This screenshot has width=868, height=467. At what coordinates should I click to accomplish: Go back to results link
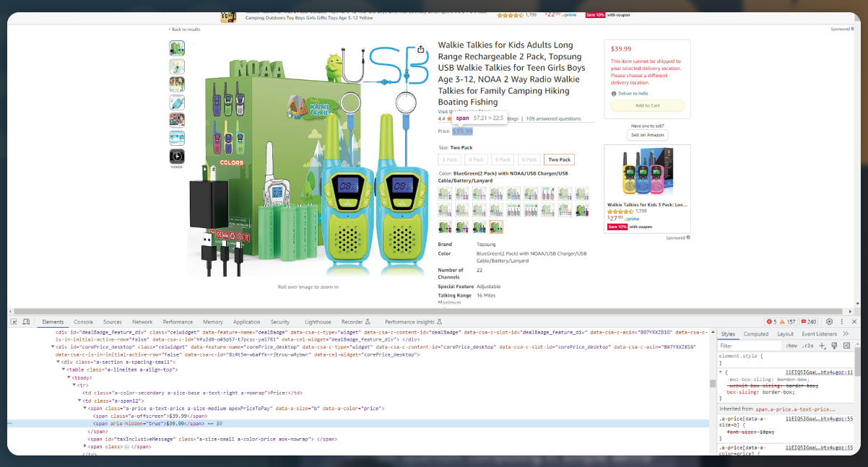[186, 30]
